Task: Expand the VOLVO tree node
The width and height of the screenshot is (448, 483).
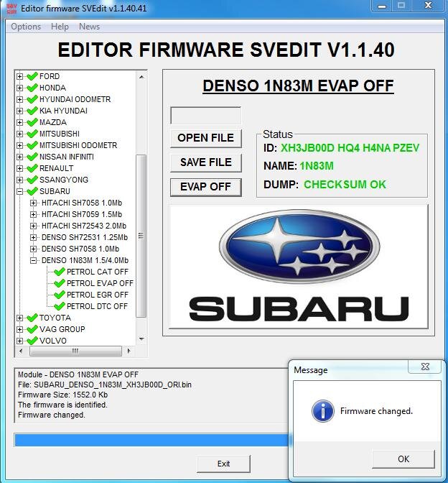Action: pos(19,341)
